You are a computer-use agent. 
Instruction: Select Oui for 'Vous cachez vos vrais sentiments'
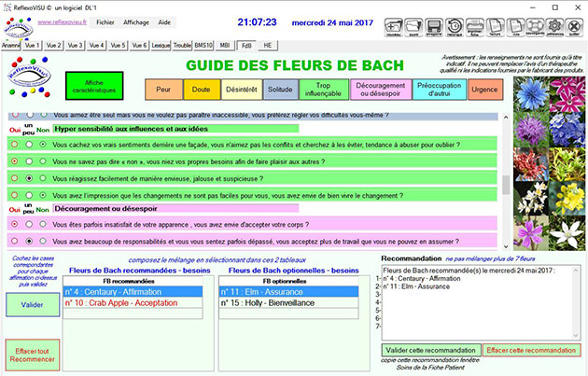point(15,145)
